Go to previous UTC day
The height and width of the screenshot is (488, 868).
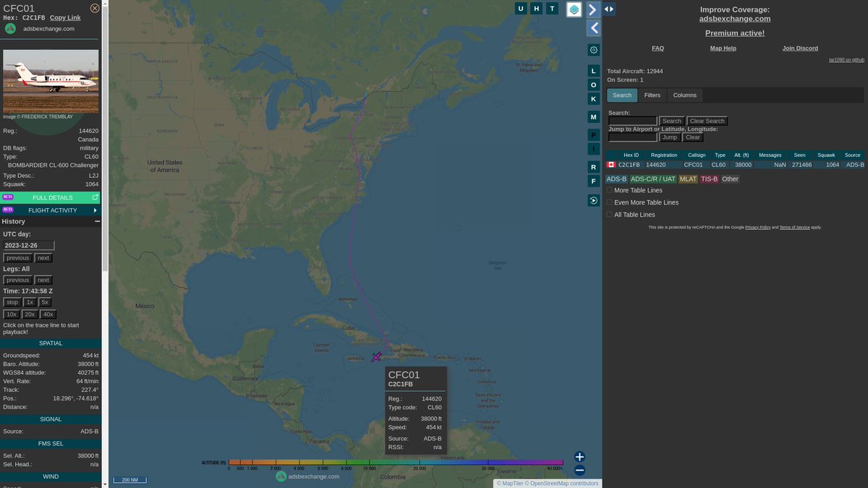pyautogui.click(x=18, y=258)
